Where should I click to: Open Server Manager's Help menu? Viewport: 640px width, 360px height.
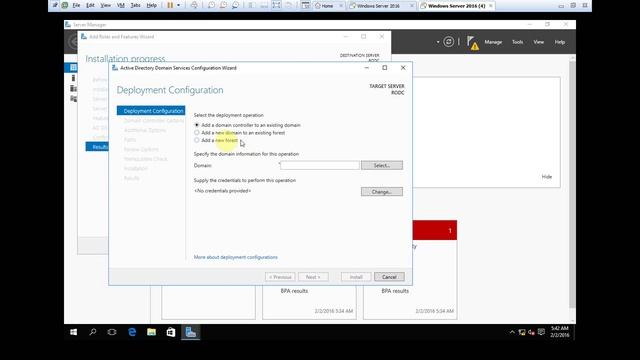pos(560,42)
